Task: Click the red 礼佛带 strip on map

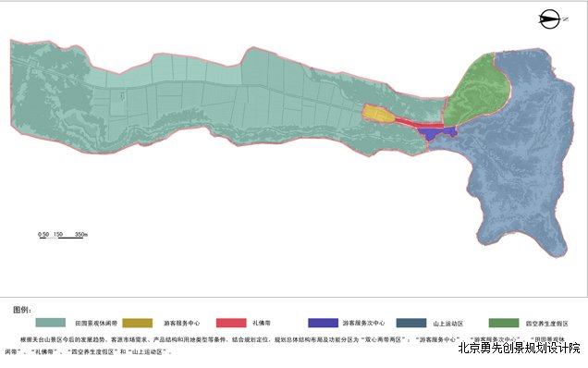Action: [x=418, y=122]
